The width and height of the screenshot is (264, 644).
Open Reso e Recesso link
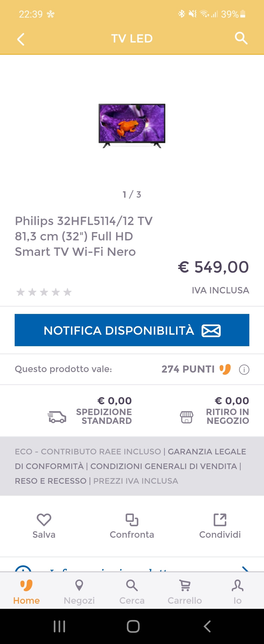[x=51, y=481]
